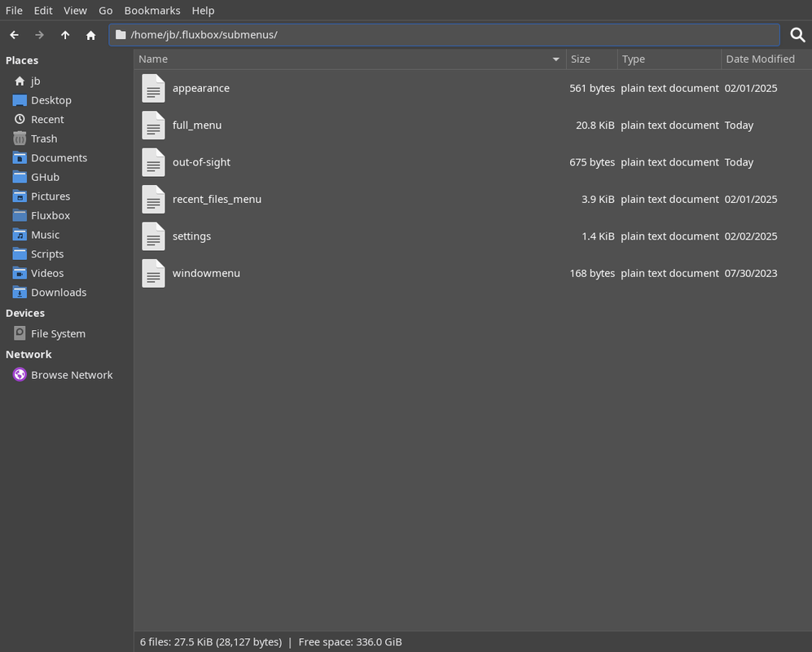Select the file named full_menu

197,125
